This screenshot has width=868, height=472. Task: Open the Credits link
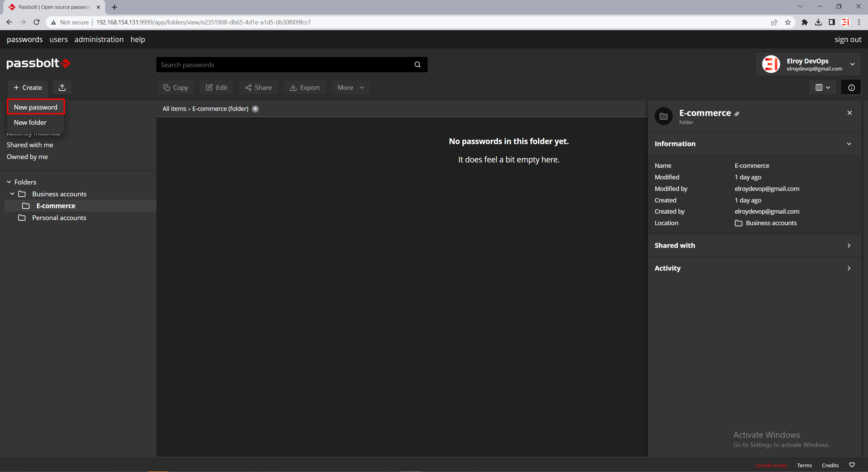830,465
